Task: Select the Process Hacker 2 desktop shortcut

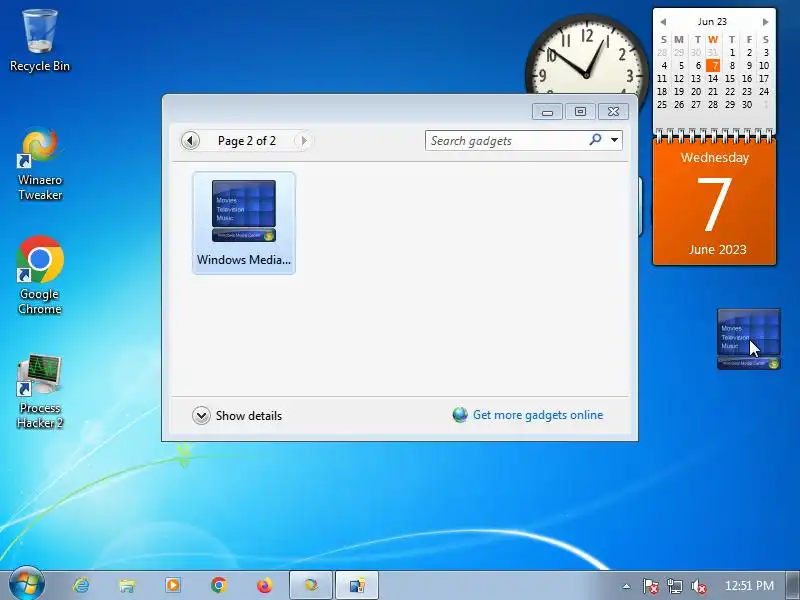Action: (40, 392)
